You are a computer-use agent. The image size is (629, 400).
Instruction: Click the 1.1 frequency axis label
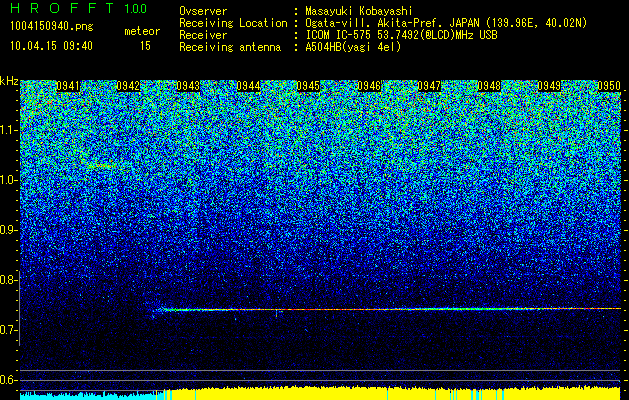point(8,130)
